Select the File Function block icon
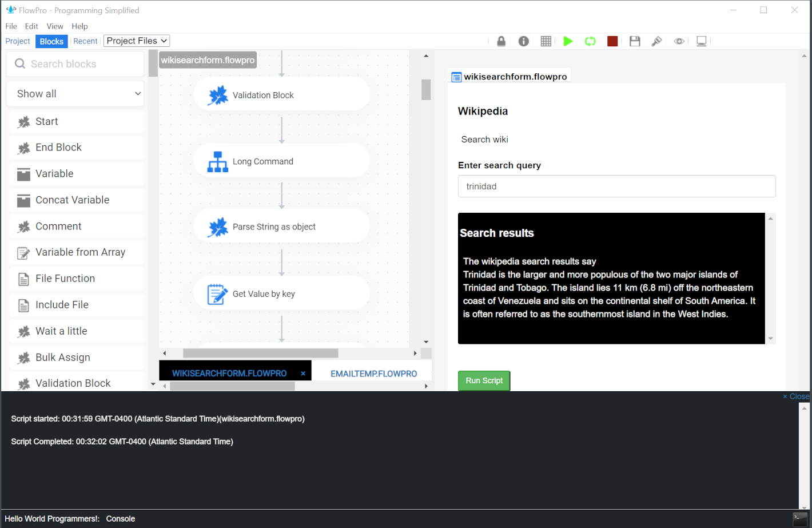812x528 pixels. [23, 279]
